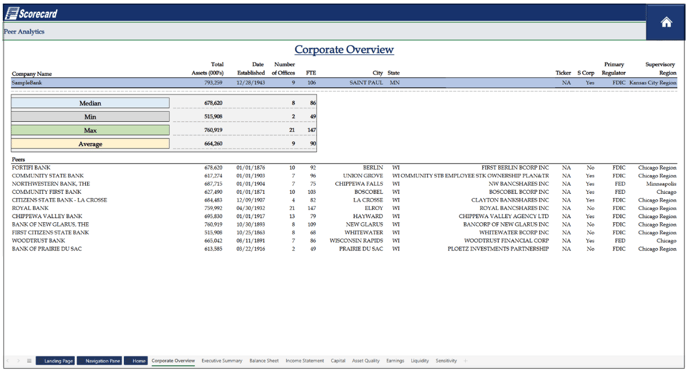Screen dimensions: 688x370
Task: Click UNION GROVE city cell
Action: pyautogui.click(x=363, y=176)
